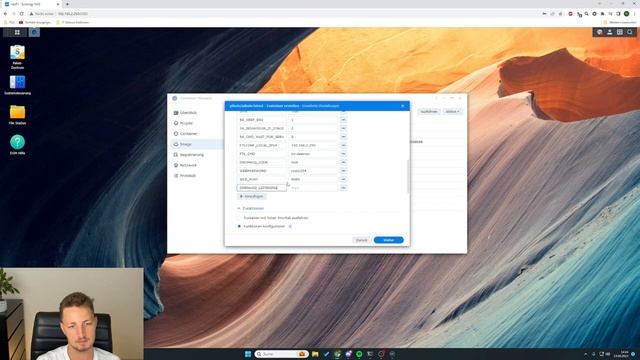Close the container creation dialog
The width and height of the screenshot is (640, 360).
(402, 106)
